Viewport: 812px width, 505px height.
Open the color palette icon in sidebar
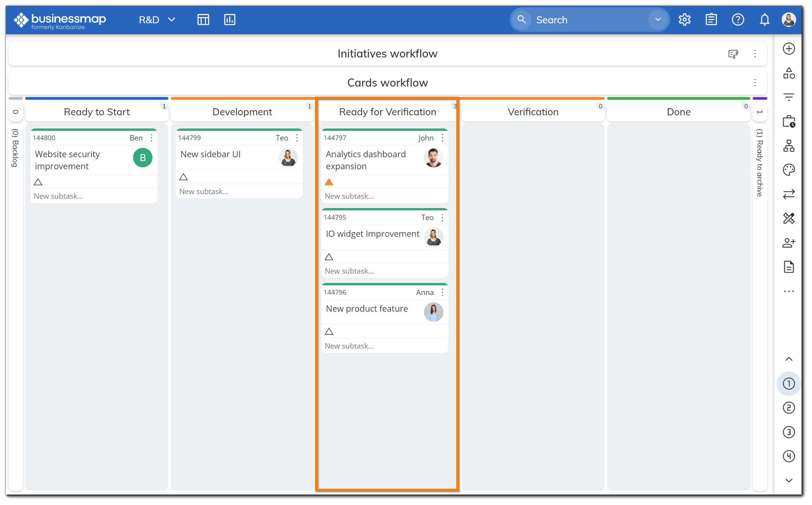coord(789,170)
